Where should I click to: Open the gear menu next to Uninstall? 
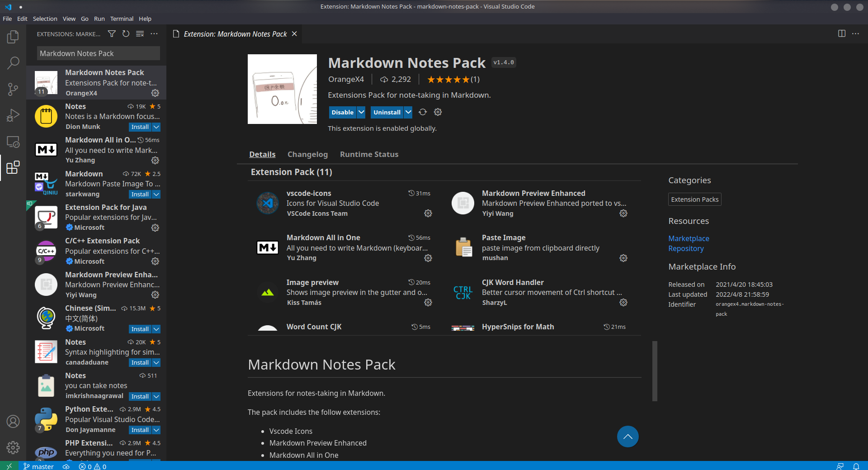[x=438, y=112]
